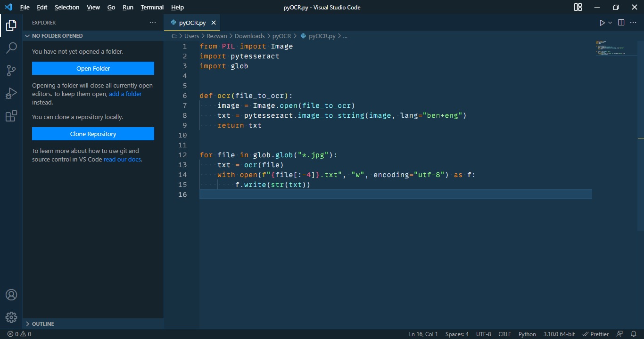Open the Manage gear icon
Image resolution: width=644 pixels, height=339 pixels.
[11, 317]
